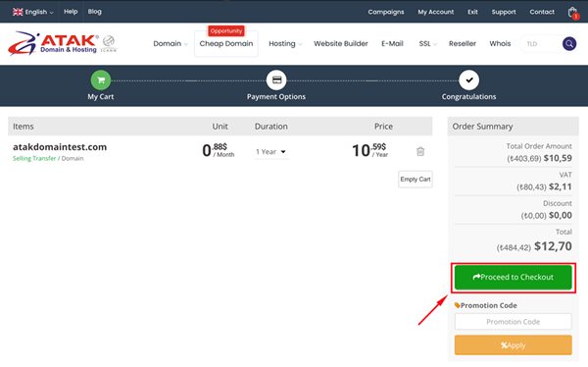The height and width of the screenshot is (367, 588).
Task: Click the Congratulations checkmark step icon
Action: 468,79
